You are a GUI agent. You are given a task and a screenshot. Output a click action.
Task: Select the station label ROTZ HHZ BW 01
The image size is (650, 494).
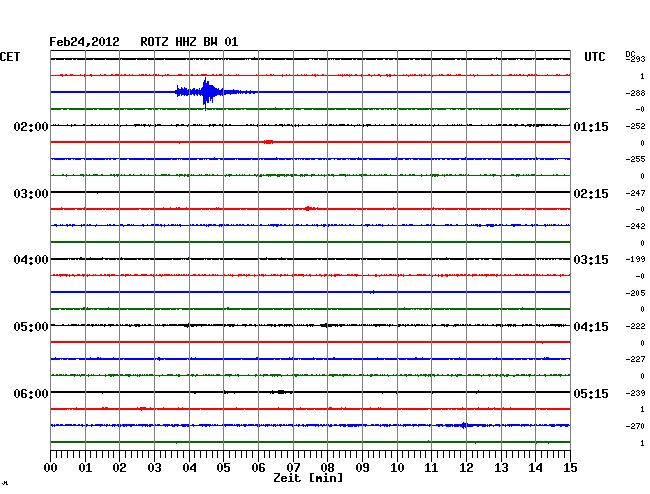(189, 42)
